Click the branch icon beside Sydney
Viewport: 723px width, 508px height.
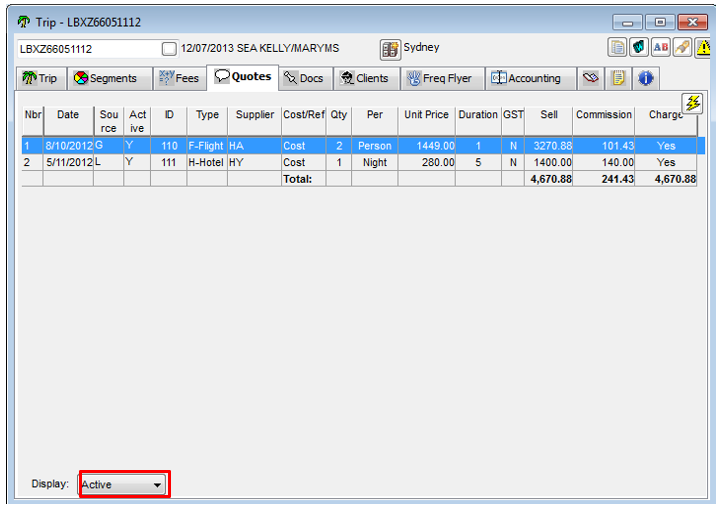[x=390, y=49]
